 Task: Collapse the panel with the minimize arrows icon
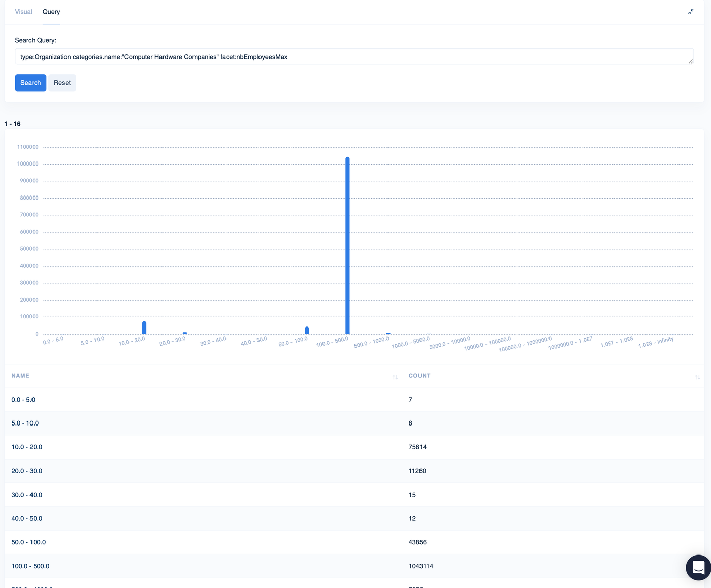(x=691, y=12)
